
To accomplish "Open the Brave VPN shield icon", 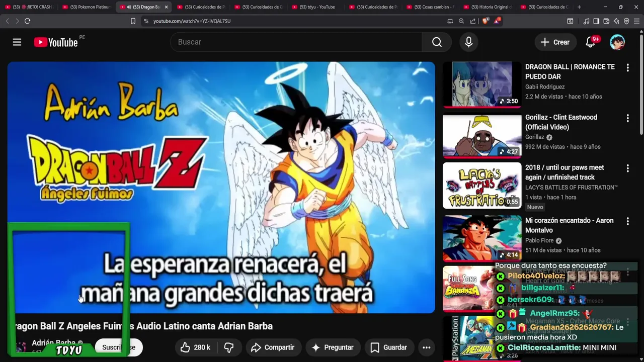I will pyautogui.click(x=626, y=21).
